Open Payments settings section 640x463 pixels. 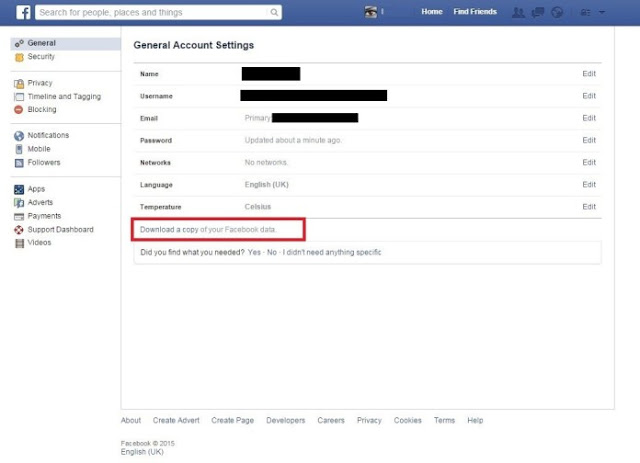44,216
